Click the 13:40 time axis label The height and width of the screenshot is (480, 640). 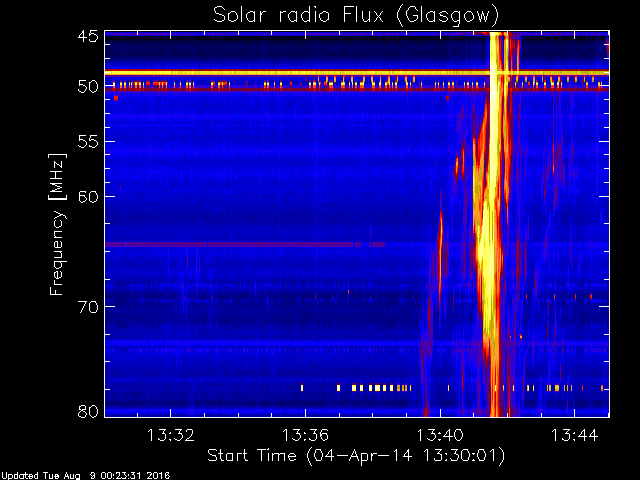pyautogui.click(x=440, y=435)
